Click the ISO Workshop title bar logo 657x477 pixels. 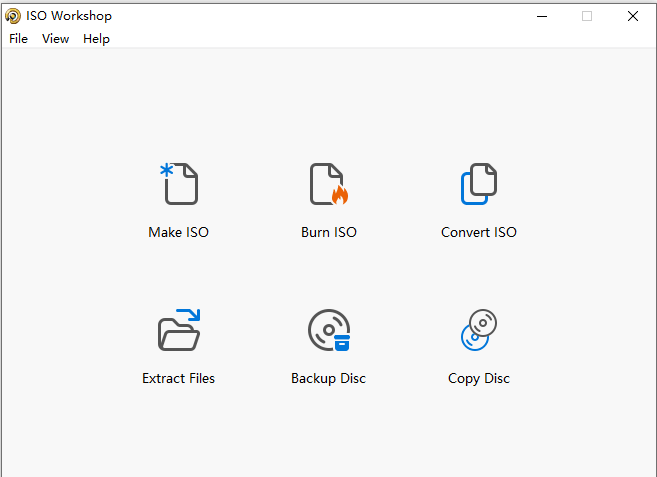tap(13, 16)
